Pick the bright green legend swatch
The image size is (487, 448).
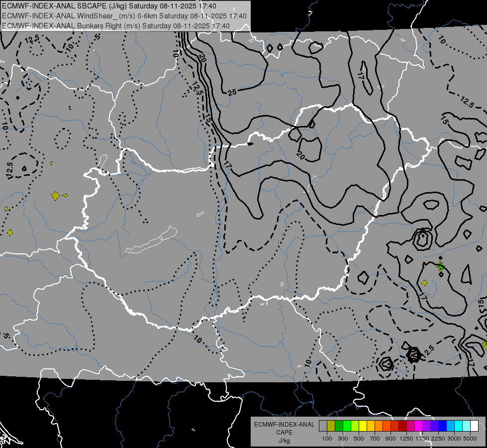[x=347, y=426]
